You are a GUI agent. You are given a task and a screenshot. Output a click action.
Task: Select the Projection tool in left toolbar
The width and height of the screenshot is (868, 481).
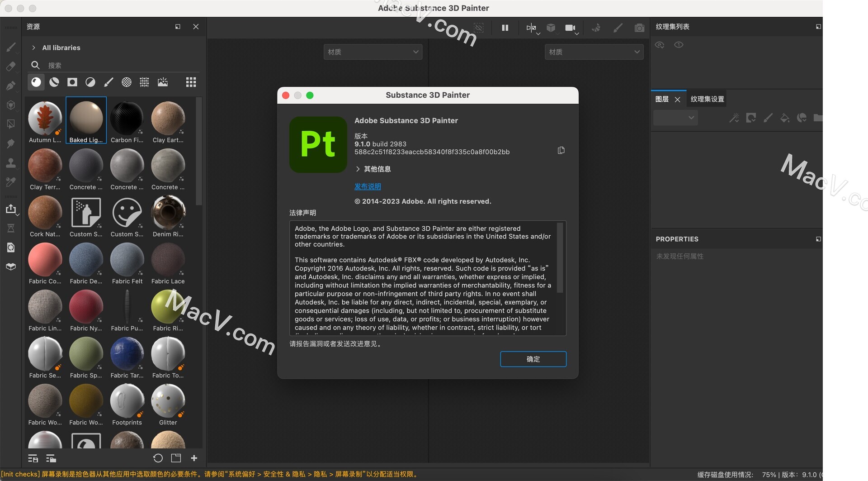[11, 86]
